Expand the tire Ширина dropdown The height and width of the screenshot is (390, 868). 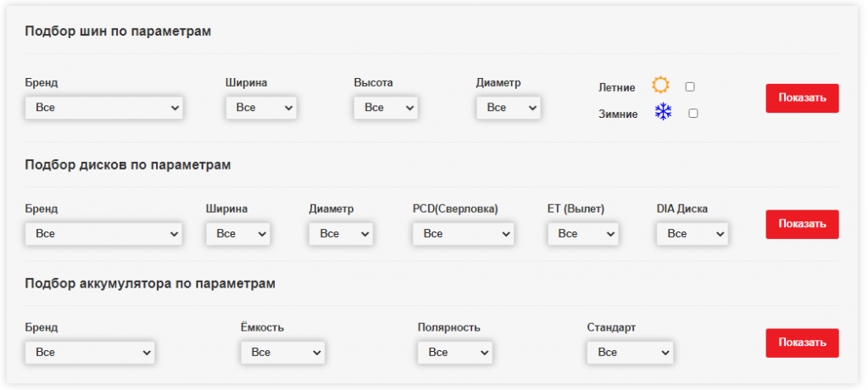(x=261, y=108)
